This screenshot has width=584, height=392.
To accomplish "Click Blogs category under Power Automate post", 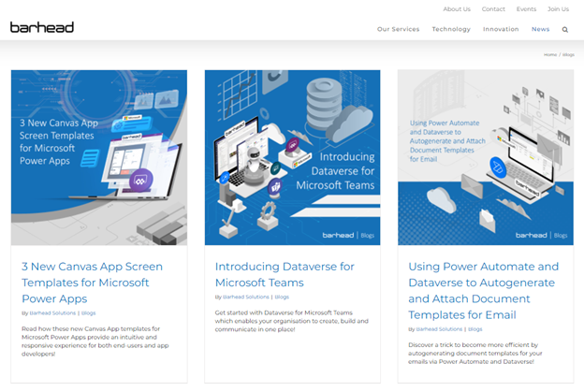I will 474,329.
